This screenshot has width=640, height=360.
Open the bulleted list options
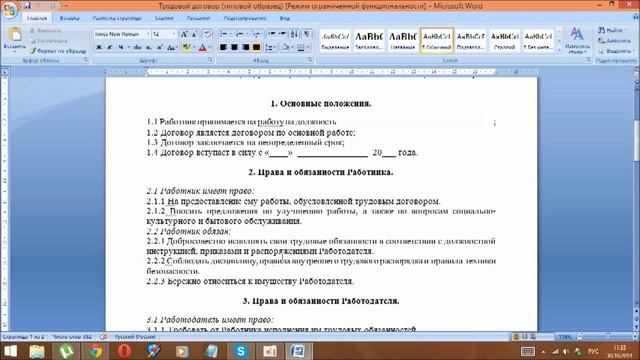tap(225, 34)
